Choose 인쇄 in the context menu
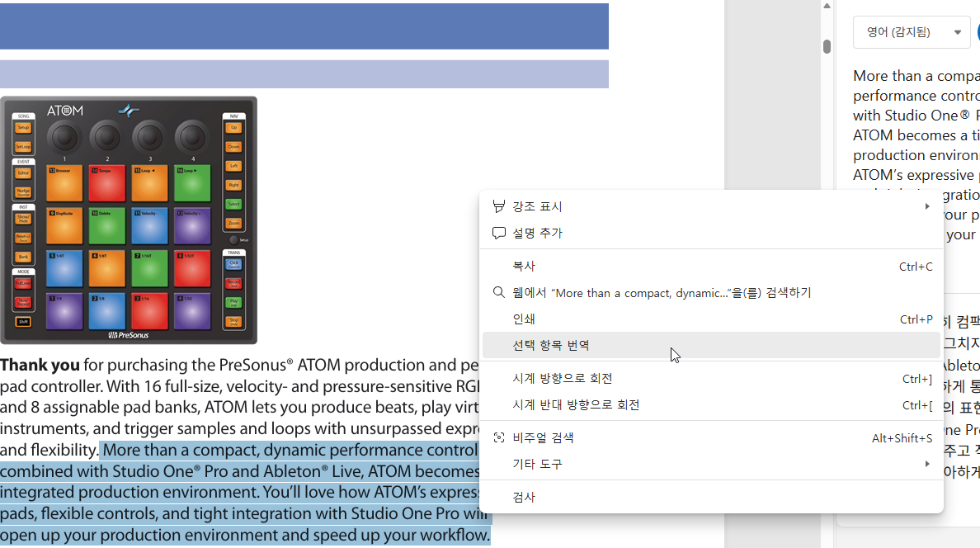The width and height of the screenshot is (980, 548). coord(524,319)
